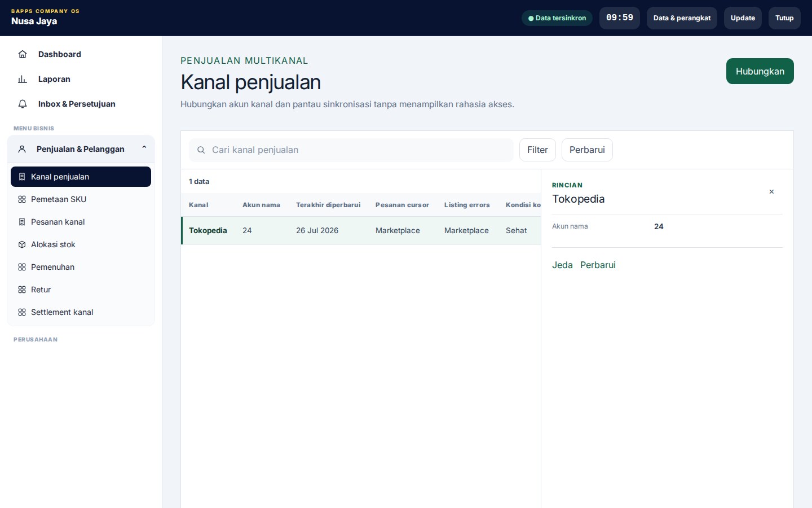The width and height of the screenshot is (812, 508).
Task: Click the Update button in top bar
Action: 743,18
